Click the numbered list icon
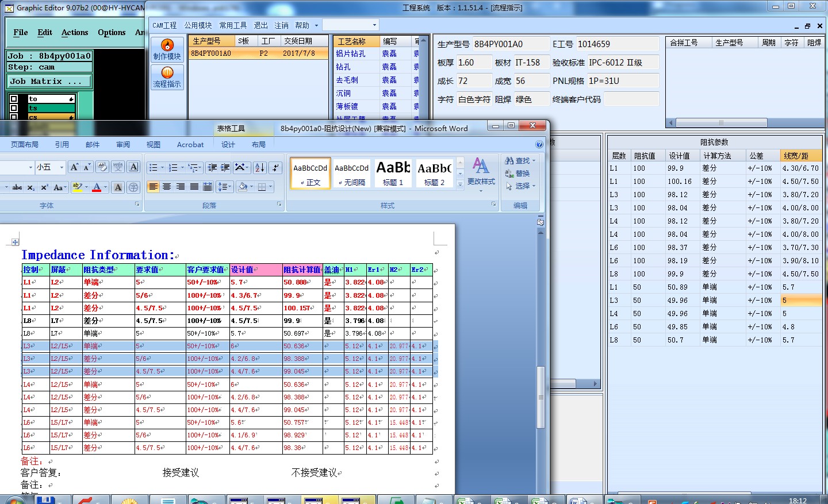828x504 pixels. (x=173, y=168)
